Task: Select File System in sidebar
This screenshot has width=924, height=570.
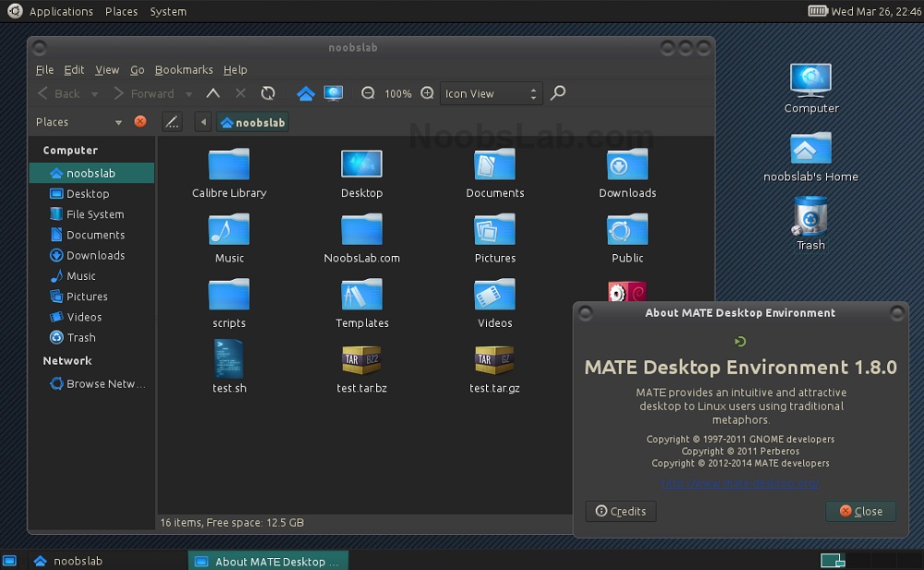Action: click(x=91, y=214)
